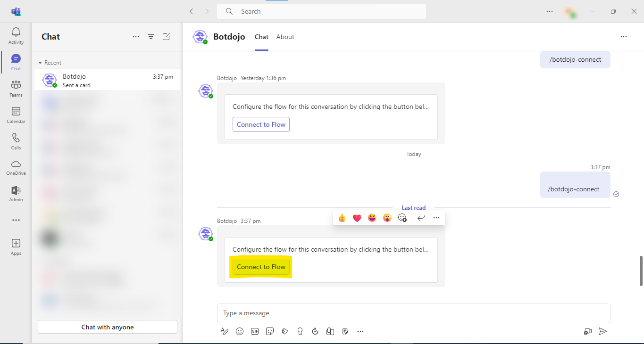Viewport: 644px width, 344px height.
Task: React with the laughing emoji
Action: click(372, 218)
